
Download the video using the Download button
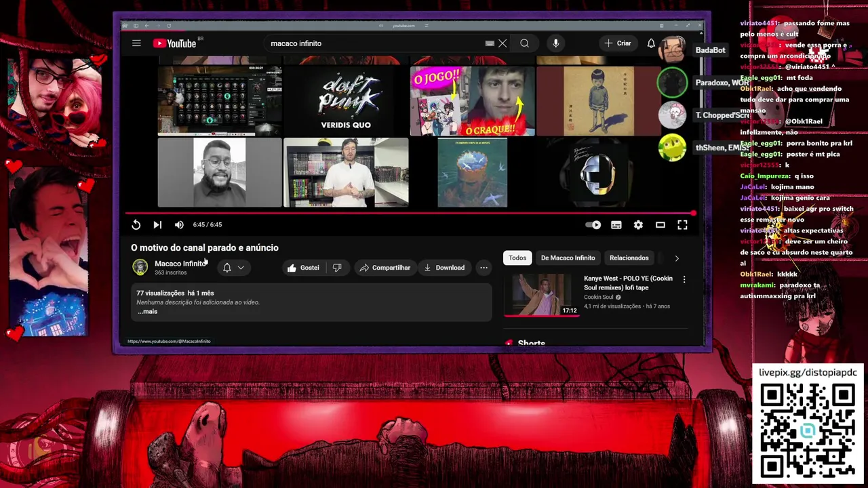coord(444,268)
